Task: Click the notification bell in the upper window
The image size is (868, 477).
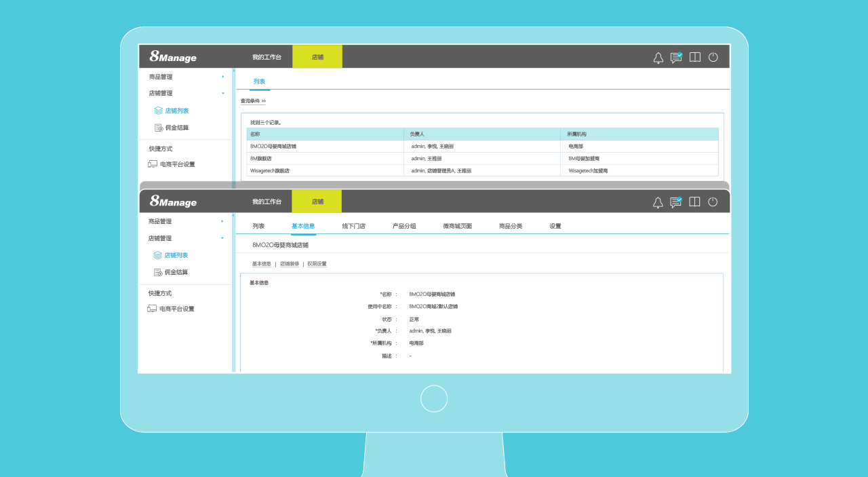Action: point(658,58)
